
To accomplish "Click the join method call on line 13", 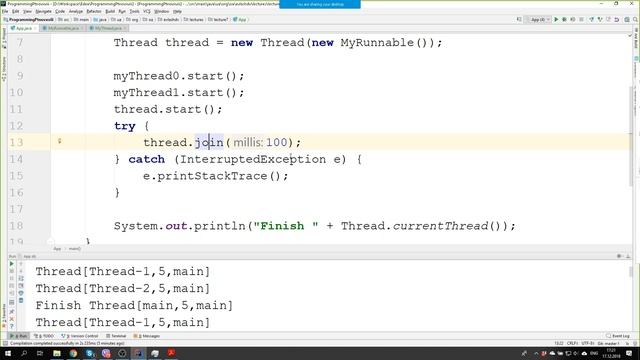I will click(x=209, y=142).
